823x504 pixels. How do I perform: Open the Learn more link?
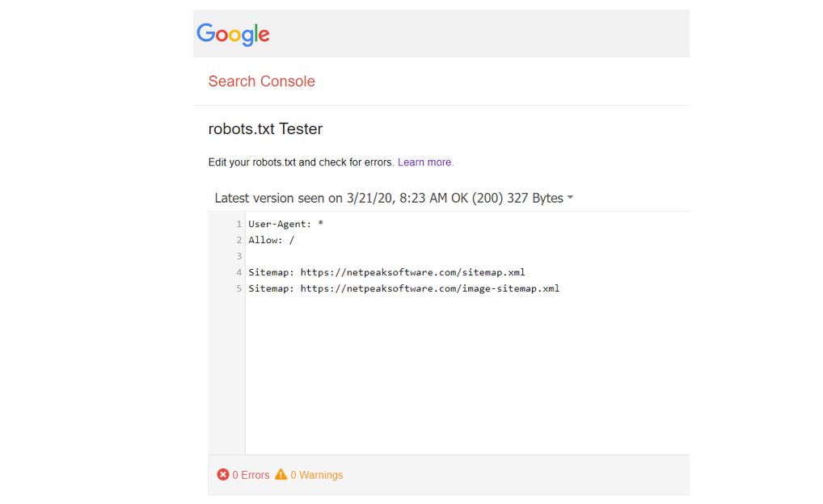click(425, 162)
